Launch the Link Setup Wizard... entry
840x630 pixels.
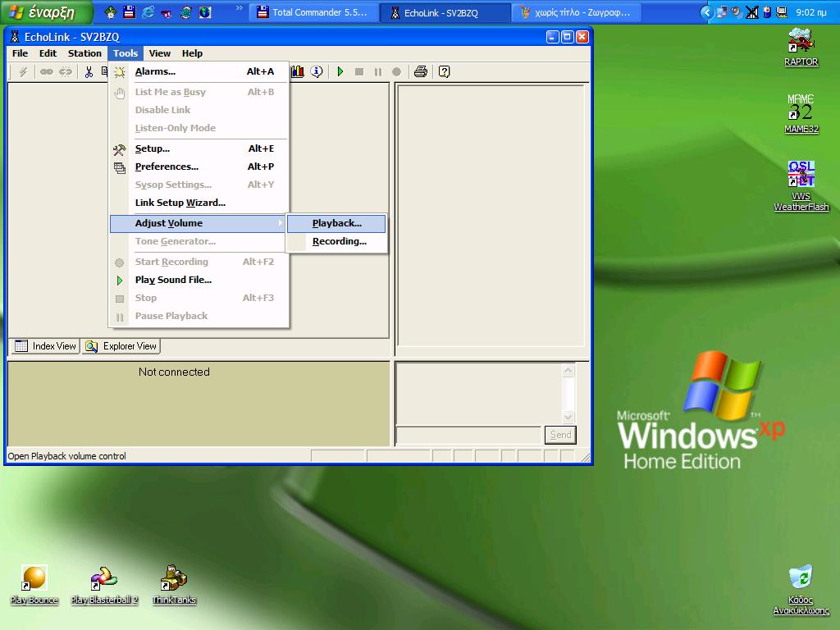(199, 203)
